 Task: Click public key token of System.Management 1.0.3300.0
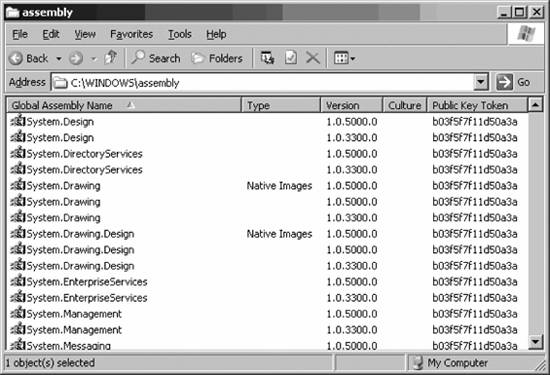click(475, 330)
